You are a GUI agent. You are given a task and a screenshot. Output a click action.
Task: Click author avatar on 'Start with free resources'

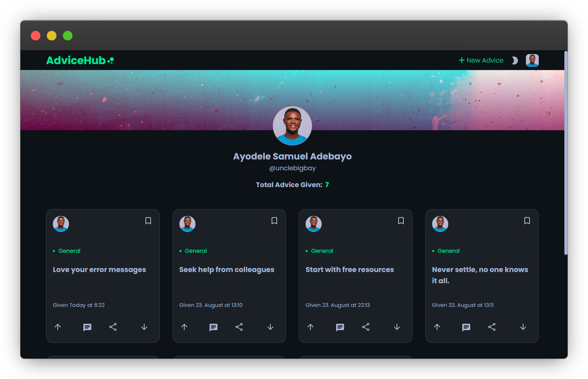pyautogui.click(x=314, y=224)
